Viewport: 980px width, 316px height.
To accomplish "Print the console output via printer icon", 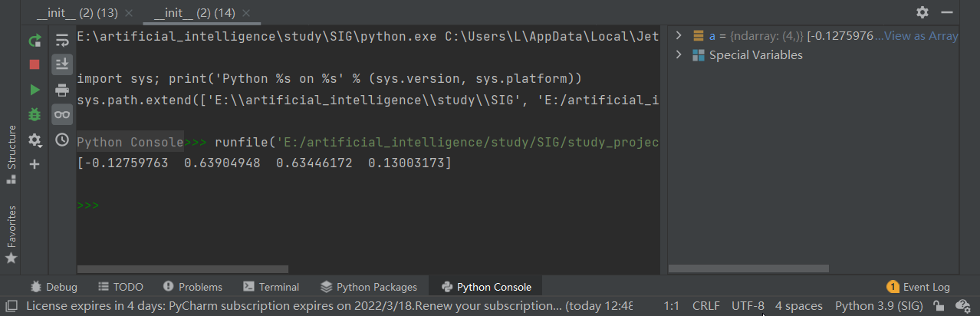I will click(x=62, y=90).
